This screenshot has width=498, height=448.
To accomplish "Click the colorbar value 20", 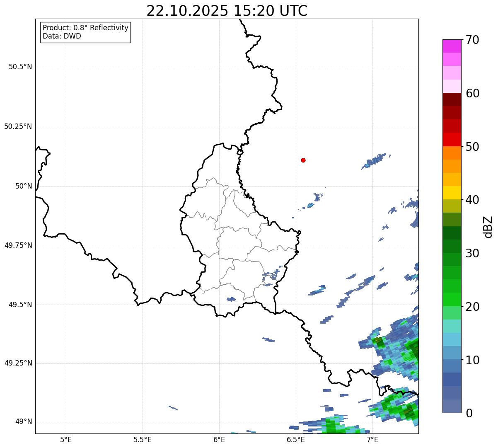I will point(472,307).
